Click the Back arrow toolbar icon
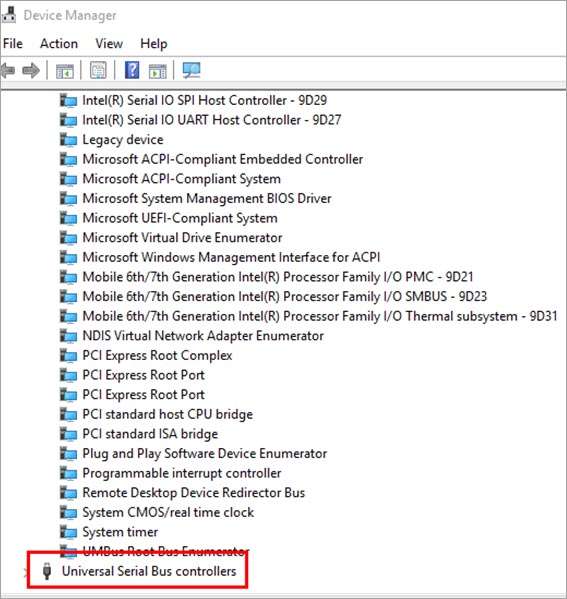This screenshot has height=599, width=567. tap(8, 70)
